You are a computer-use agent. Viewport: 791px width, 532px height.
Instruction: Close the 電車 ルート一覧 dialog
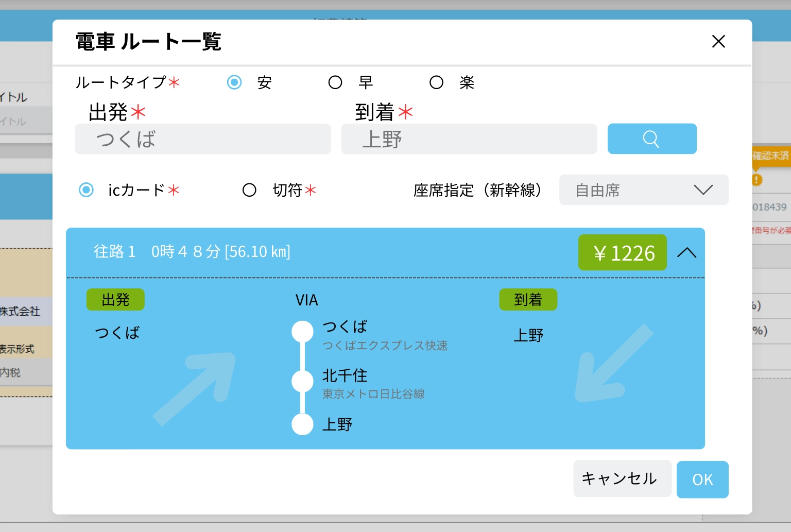pos(718,41)
